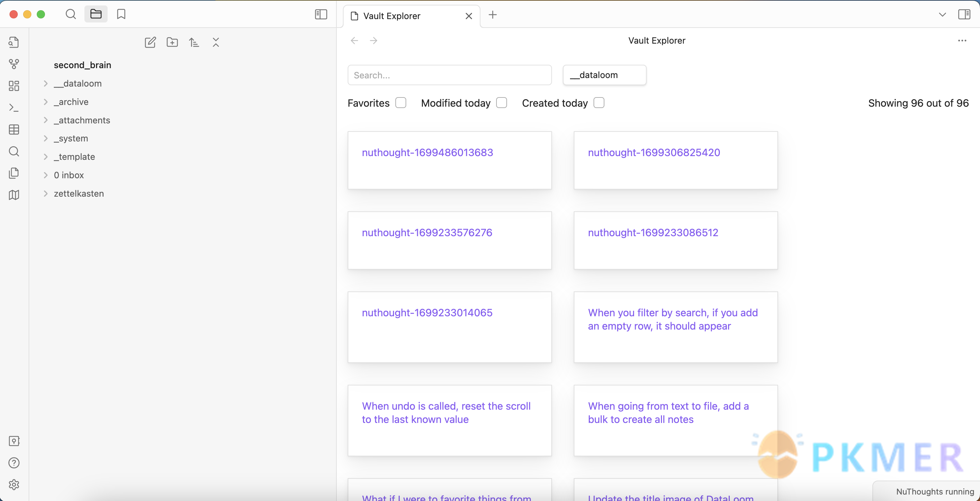Open graph view ribbon icon
Screen dimensions: 980x501
pos(14,64)
